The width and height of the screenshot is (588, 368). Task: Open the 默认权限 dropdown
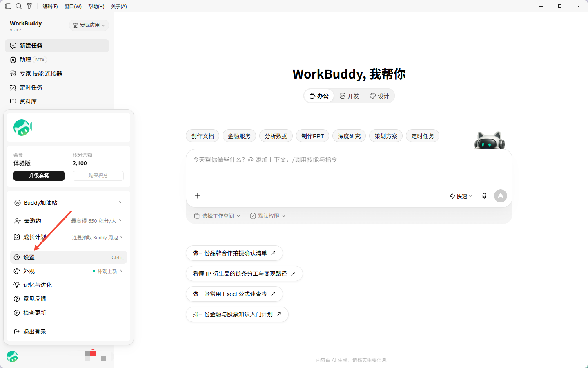(268, 216)
